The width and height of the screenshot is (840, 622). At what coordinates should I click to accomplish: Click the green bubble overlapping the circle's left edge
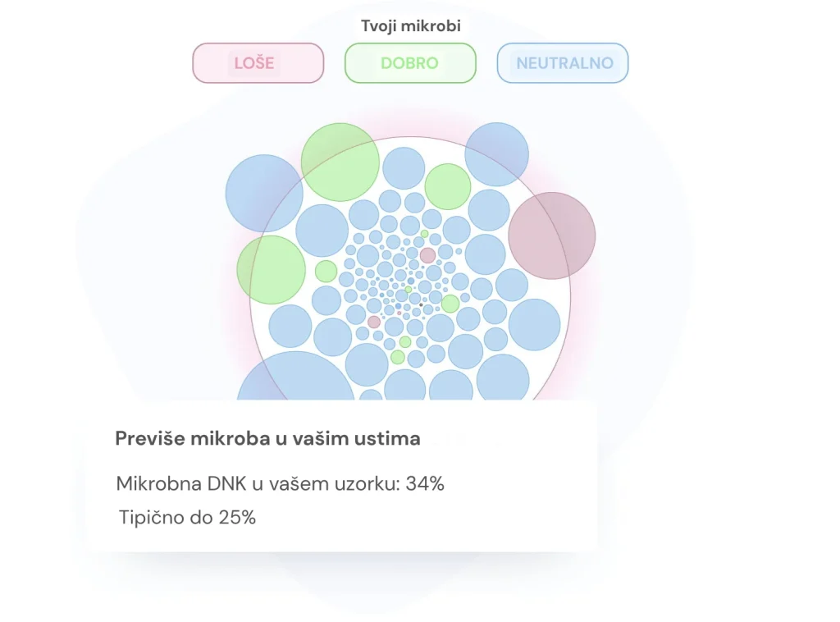[x=271, y=270]
